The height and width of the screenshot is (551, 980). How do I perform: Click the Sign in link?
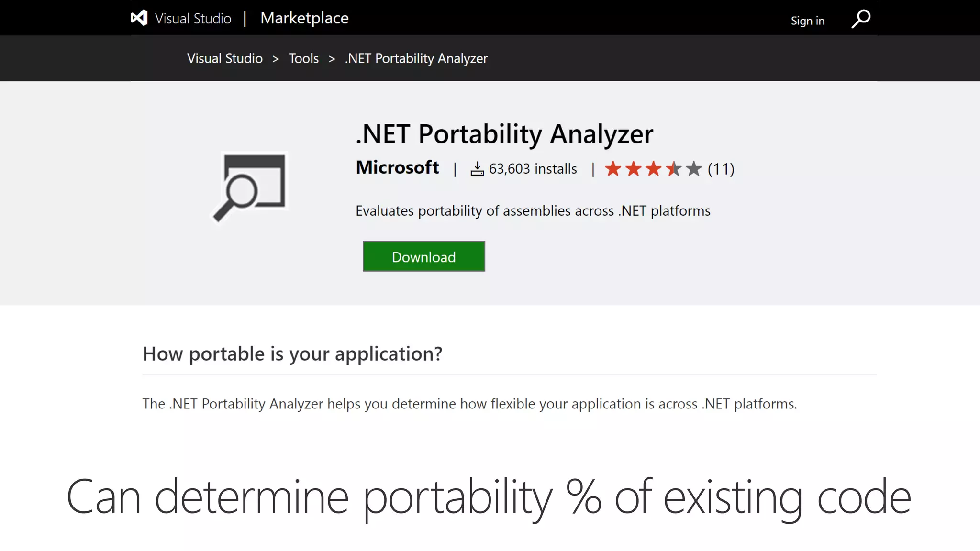point(807,21)
